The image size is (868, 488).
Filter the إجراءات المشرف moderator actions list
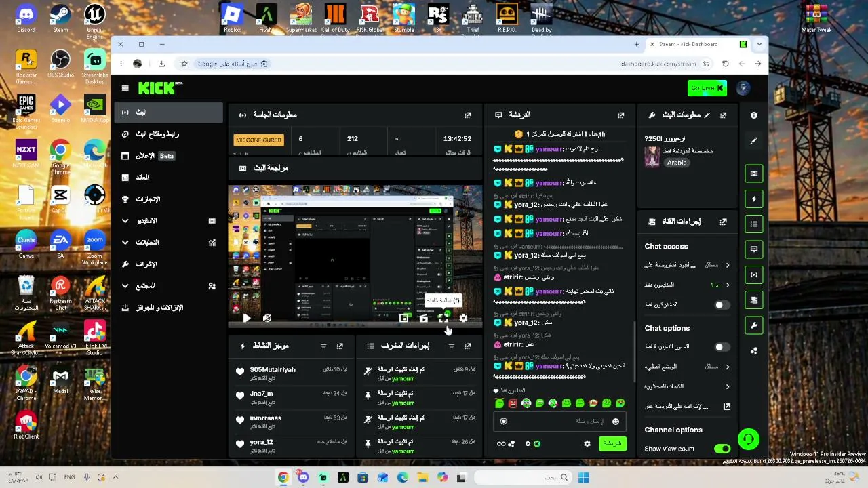pyautogui.click(x=451, y=346)
